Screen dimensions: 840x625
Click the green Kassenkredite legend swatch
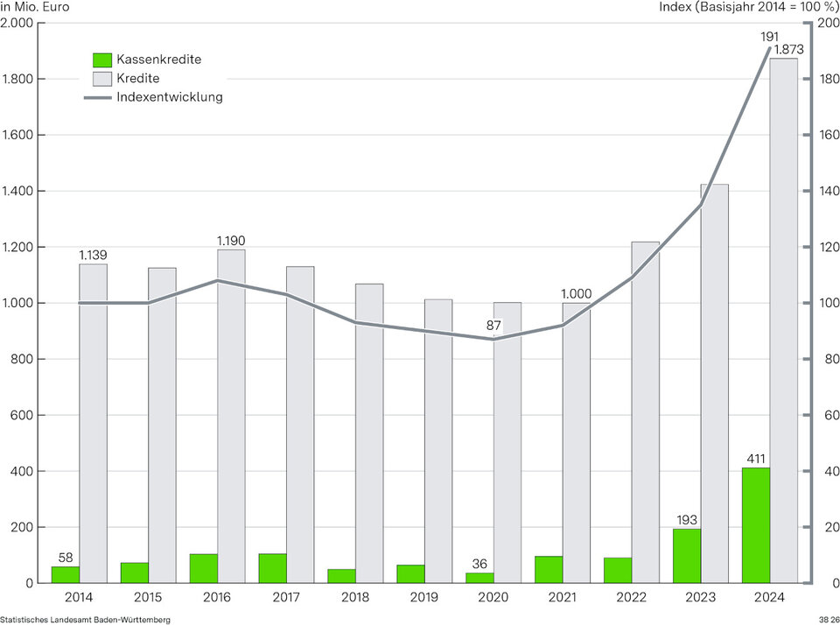(x=103, y=60)
